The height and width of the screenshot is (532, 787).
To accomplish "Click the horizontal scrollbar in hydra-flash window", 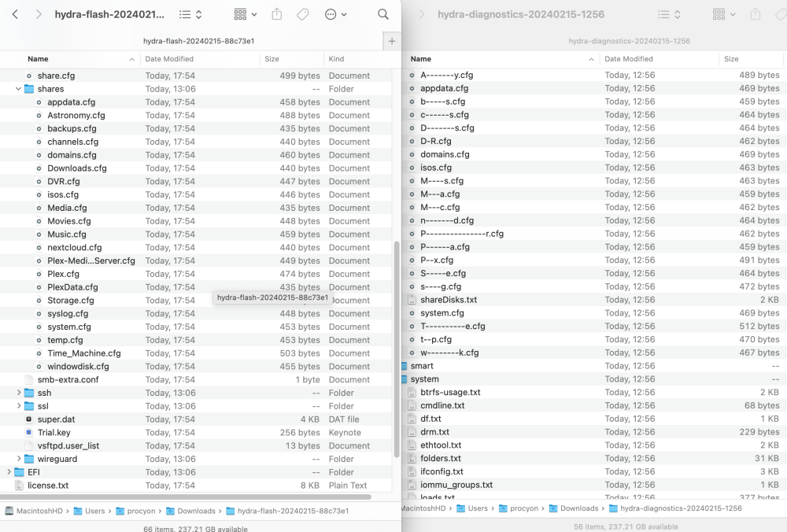I will 186,497.
